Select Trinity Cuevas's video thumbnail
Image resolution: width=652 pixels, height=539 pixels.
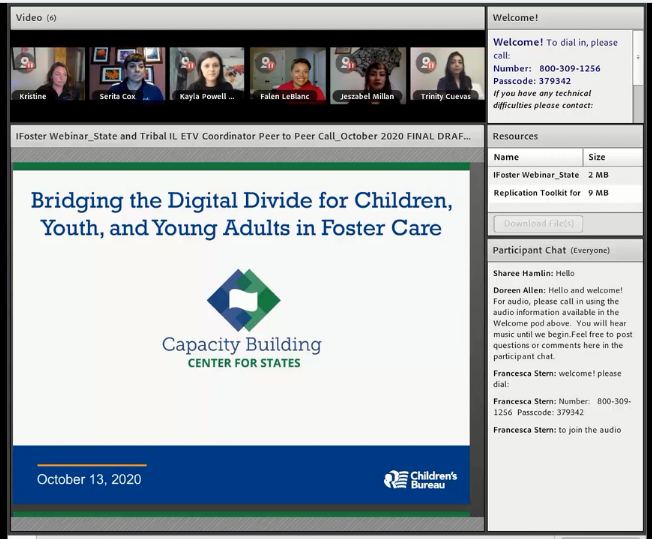pyautogui.click(x=447, y=74)
